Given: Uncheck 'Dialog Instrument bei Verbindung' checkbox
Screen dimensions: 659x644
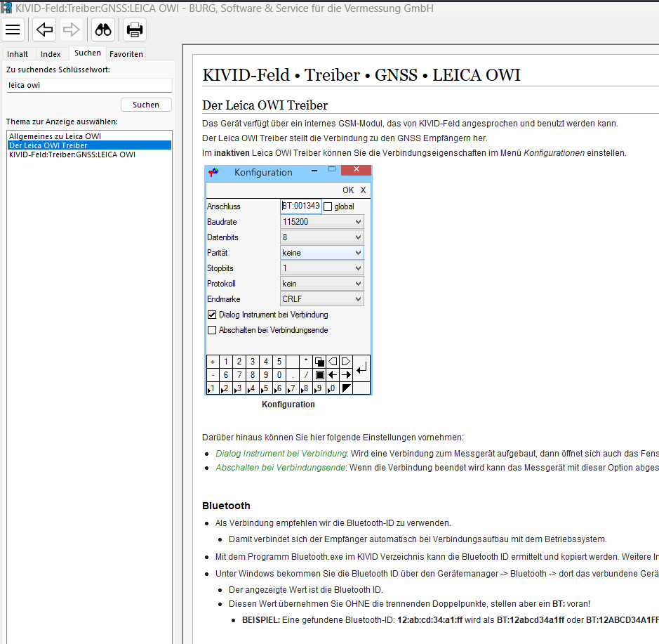Looking at the screenshot, I should tap(212, 315).
